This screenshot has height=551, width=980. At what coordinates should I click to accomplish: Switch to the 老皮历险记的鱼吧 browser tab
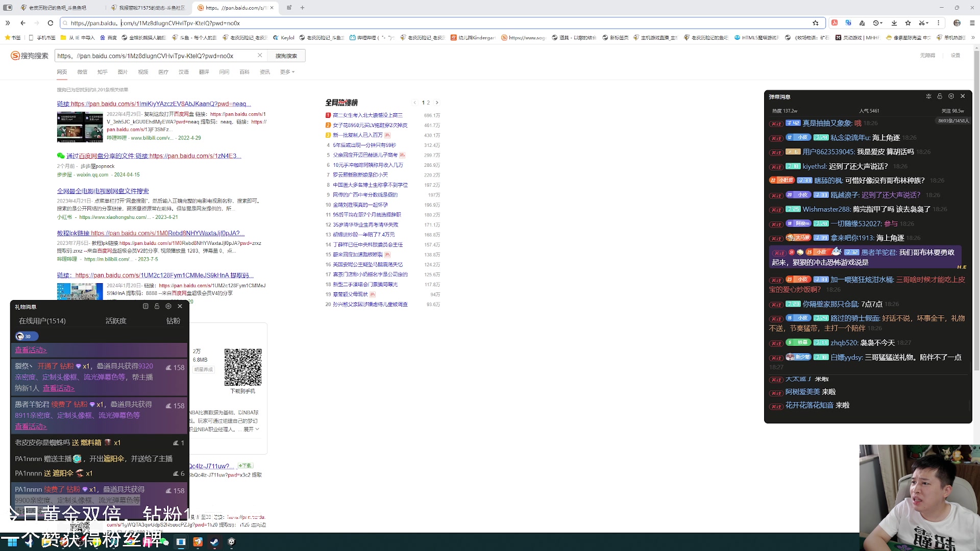click(57, 8)
